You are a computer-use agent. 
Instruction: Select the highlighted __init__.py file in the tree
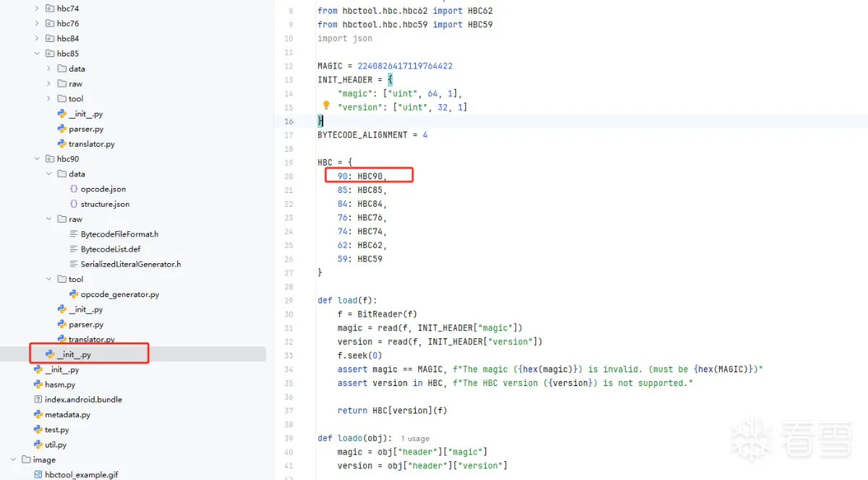click(x=133, y=354)
